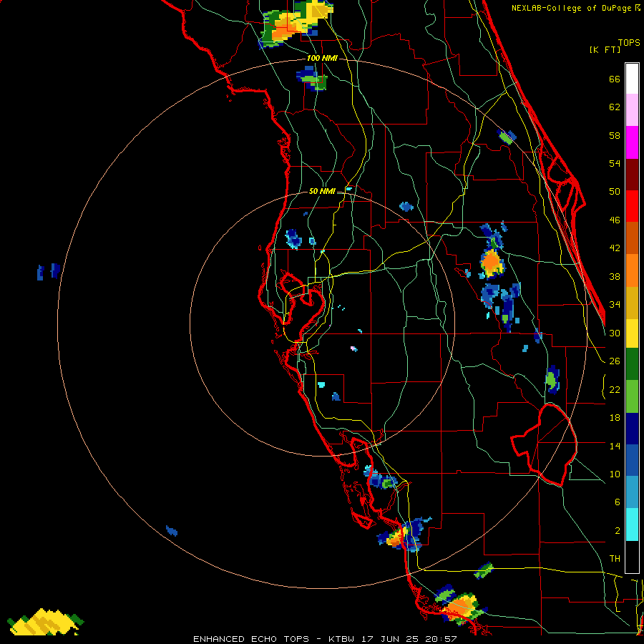Click the 100 NMI range ring label
The height and width of the screenshot is (644, 644).
click(322, 59)
